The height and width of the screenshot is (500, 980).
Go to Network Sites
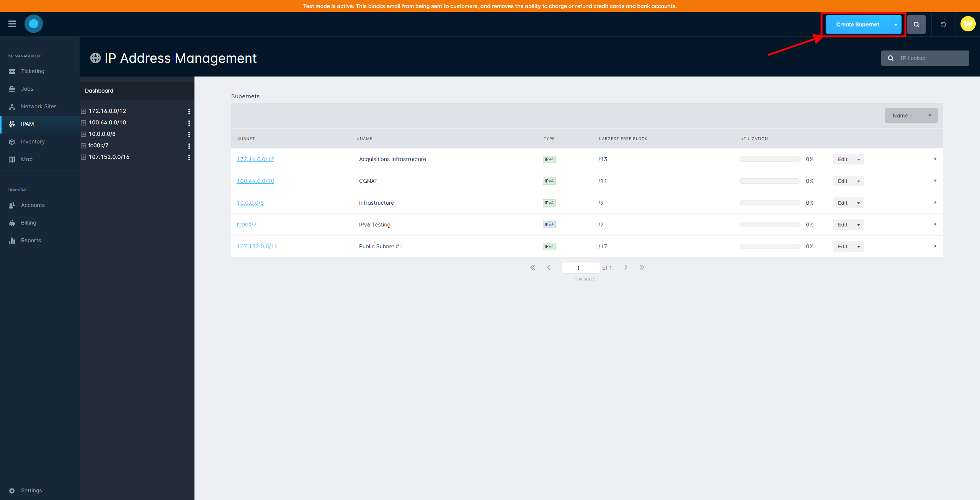[40, 106]
